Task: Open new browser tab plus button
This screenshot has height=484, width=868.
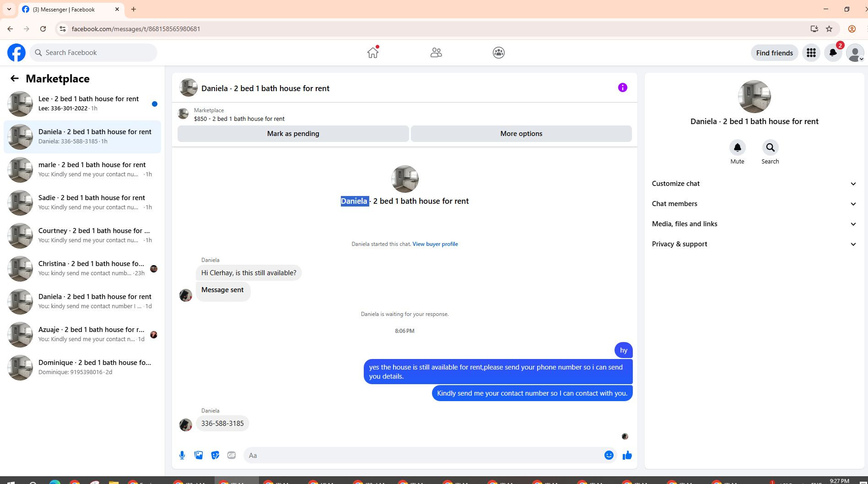Action: [x=134, y=9]
